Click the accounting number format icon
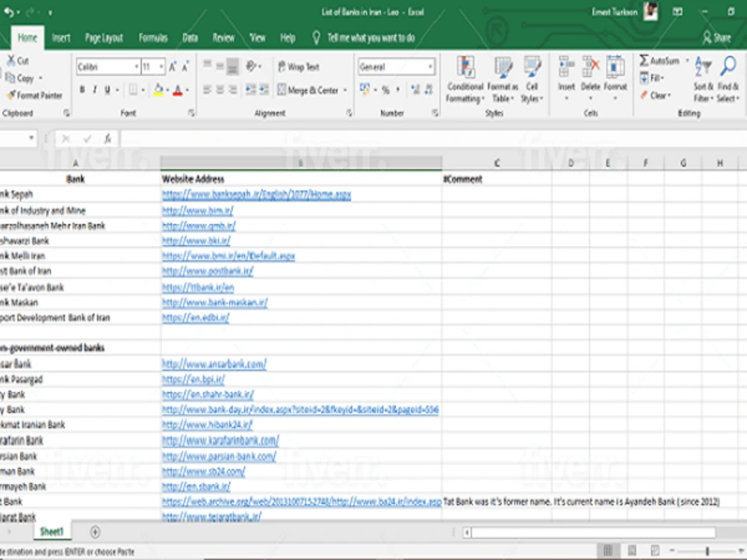 tap(365, 89)
